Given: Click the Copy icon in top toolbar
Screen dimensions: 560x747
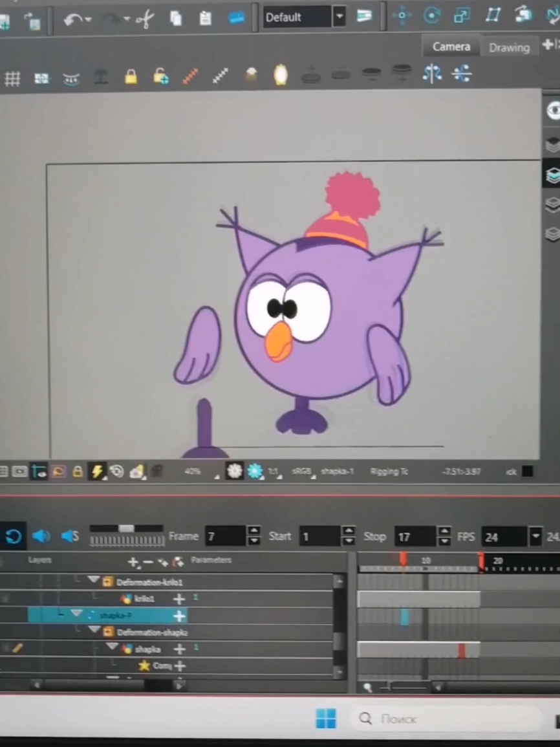Looking at the screenshot, I should click(x=176, y=19).
